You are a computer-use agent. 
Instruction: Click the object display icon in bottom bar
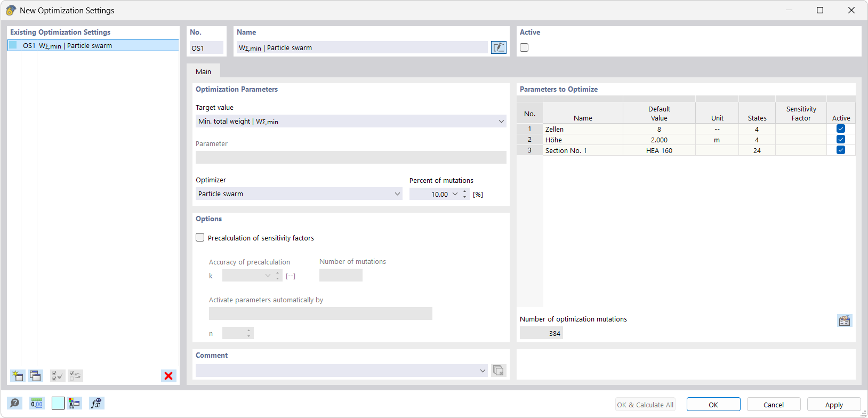point(74,403)
